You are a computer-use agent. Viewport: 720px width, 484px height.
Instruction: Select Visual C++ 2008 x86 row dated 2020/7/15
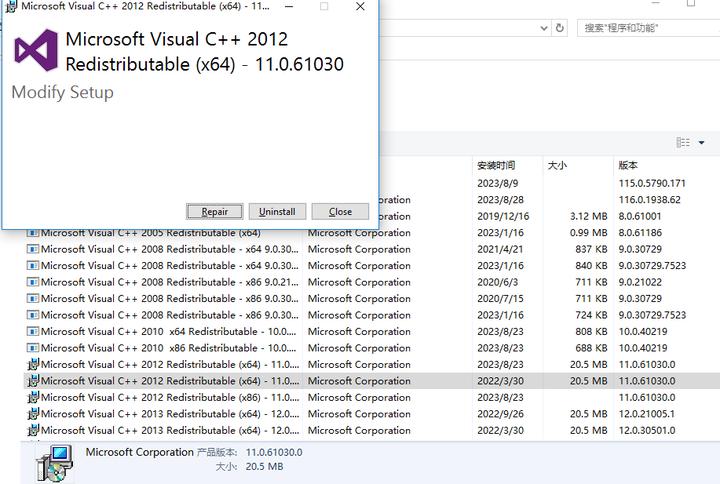coord(372,298)
